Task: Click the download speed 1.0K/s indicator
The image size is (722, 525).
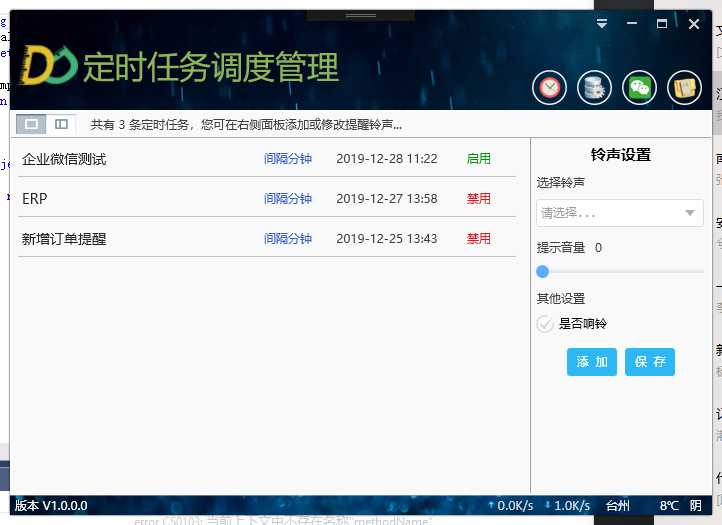Action: (567, 506)
